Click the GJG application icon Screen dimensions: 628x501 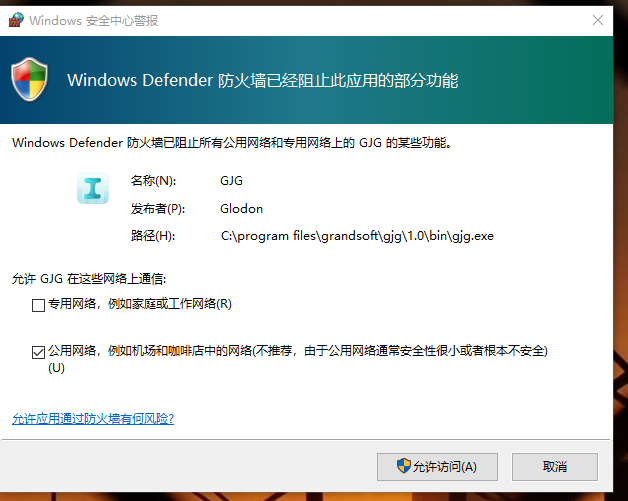(93, 188)
